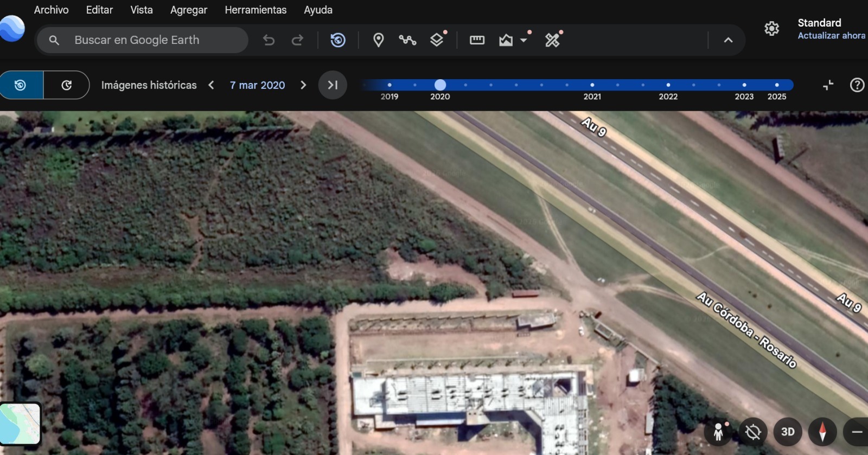
Task: Select the historical imagery mode button
Action: point(21,85)
